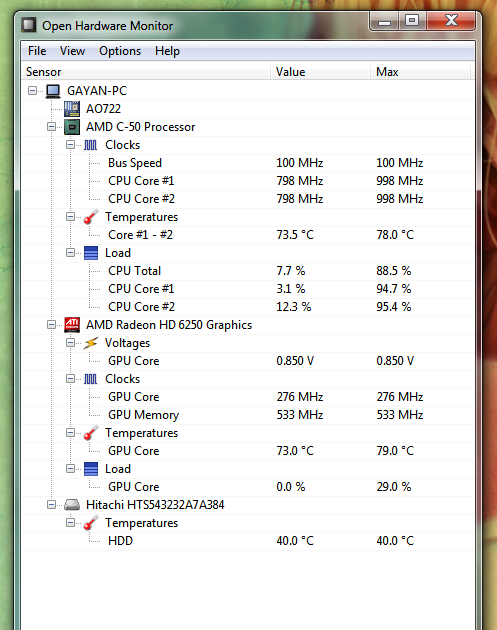Collapse the CPU Clocks group
This screenshot has height=630, width=497.
[70, 145]
